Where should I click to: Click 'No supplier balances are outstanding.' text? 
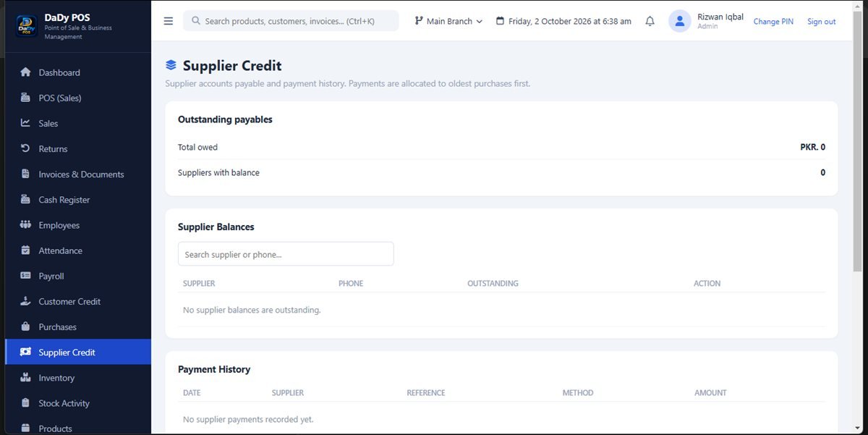(252, 310)
